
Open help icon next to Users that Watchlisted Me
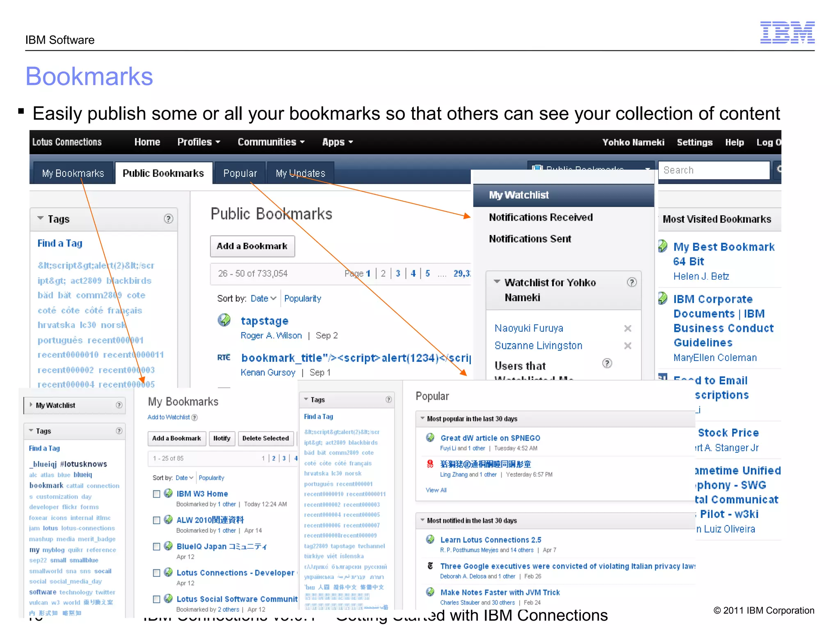click(x=607, y=363)
